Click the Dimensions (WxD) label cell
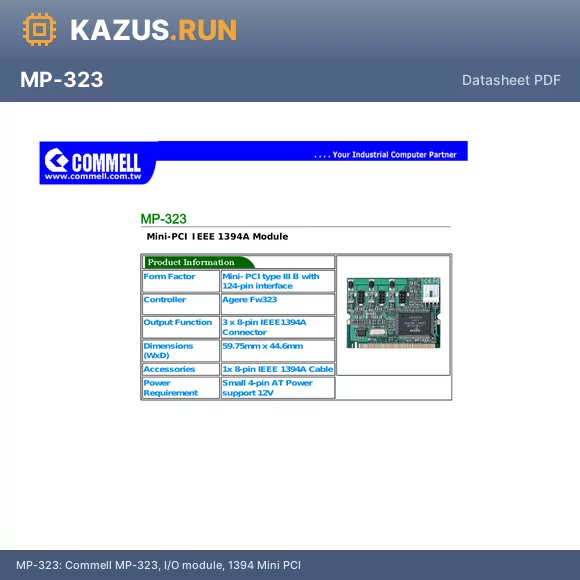580x580 pixels. point(181,351)
